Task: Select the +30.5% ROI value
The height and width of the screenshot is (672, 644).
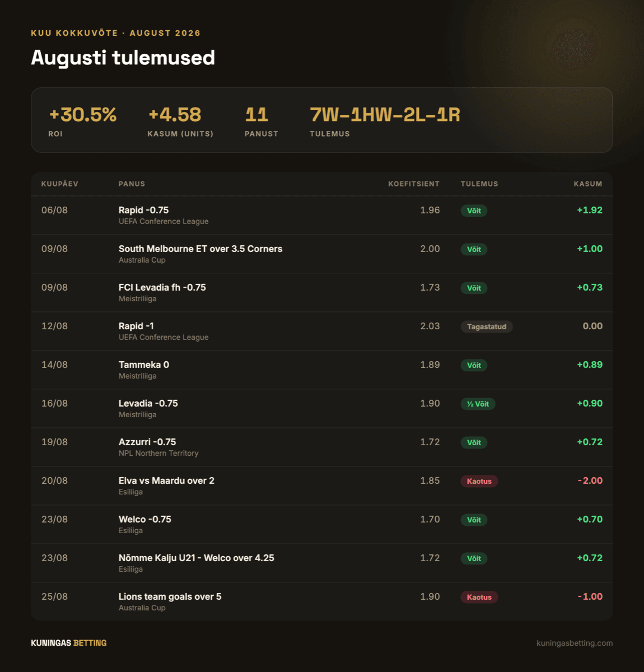Action: [83, 115]
